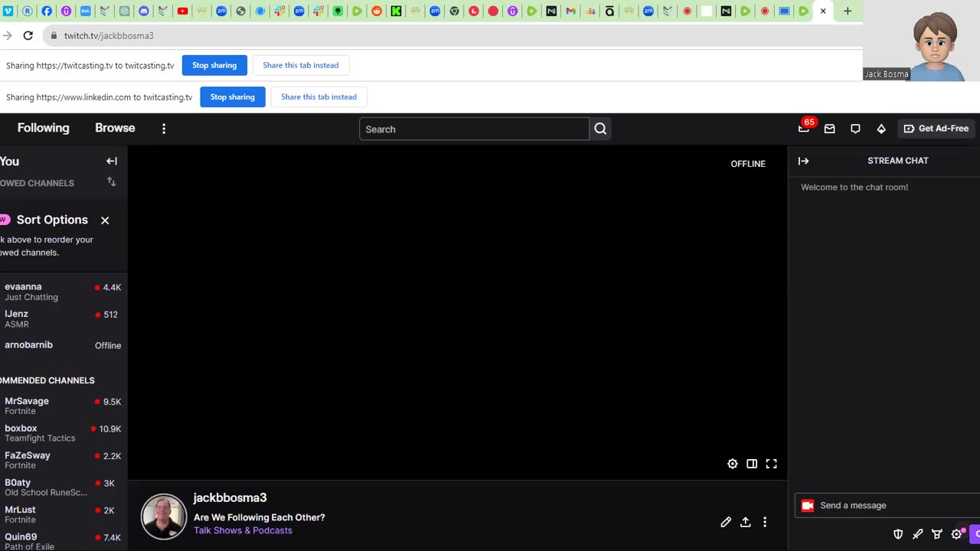Image resolution: width=980 pixels, height=551 pixels.
Task: Click the share upload icon
Action: coord(745,522)
